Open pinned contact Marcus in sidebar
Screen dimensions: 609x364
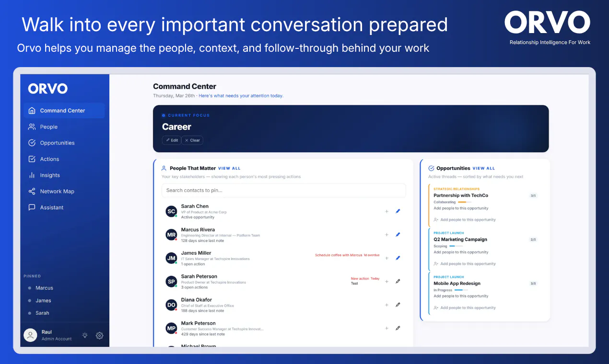44,288
